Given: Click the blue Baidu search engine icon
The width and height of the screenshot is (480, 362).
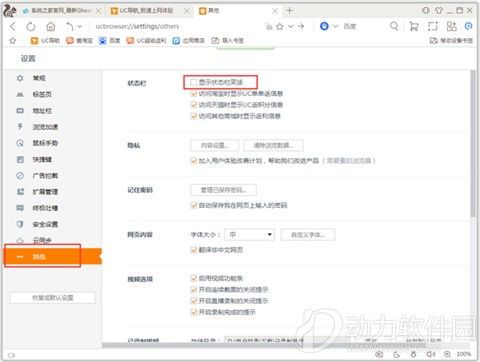Looking at the screenshot, I should click(x=324, y=26).
